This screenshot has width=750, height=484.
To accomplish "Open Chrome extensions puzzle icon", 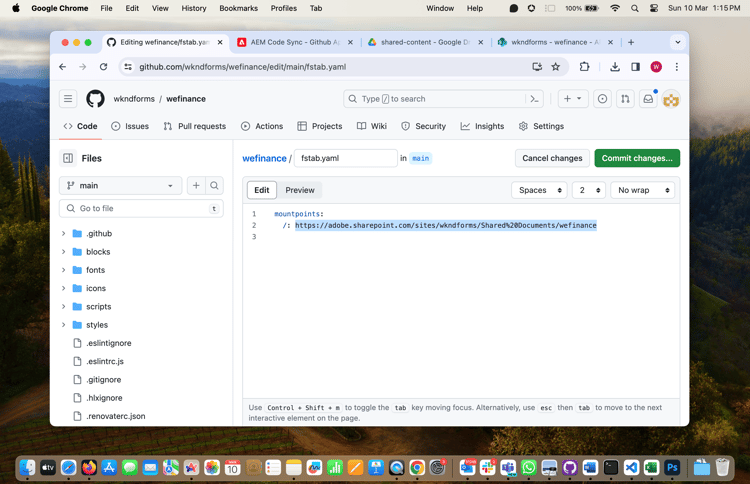I will click(x=584, y=67).
